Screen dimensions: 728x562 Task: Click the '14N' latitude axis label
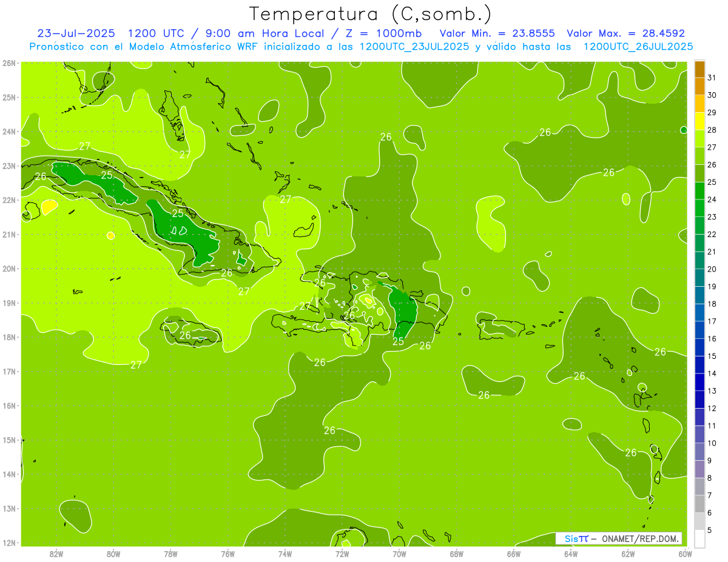point(9,474)
